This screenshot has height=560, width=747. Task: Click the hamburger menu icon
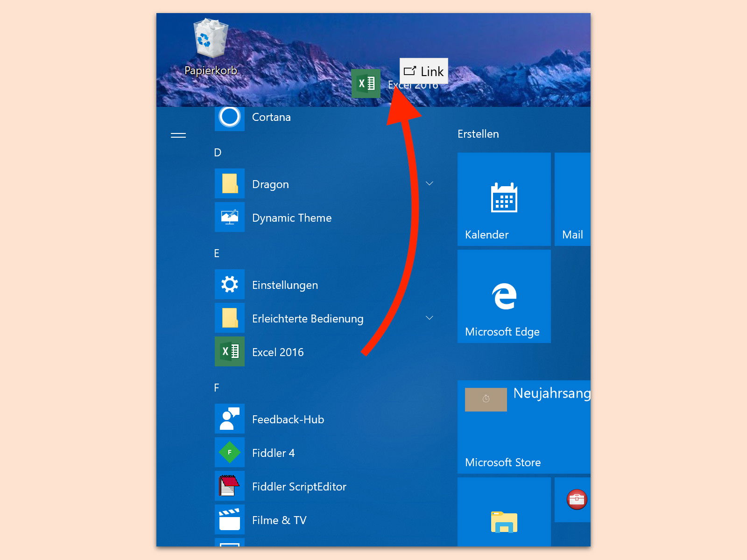click(x=178, y=135)
